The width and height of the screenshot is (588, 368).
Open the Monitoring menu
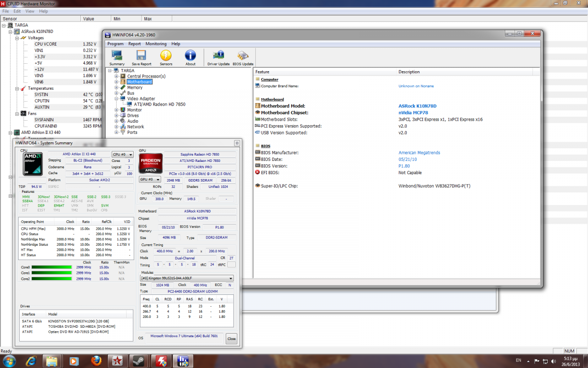156,44
